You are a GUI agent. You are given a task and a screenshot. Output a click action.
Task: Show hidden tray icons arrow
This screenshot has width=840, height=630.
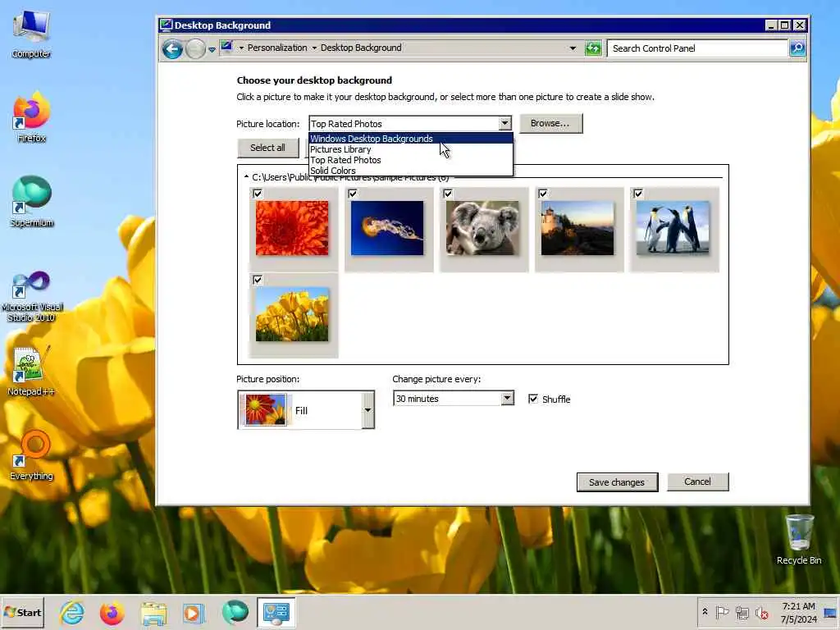click(x=705, y=612)
